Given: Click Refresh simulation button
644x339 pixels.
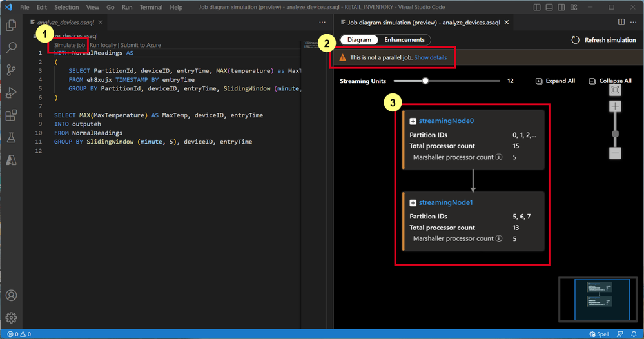Looking at the screenshot, I should pyautogui.click(x=604, y=40).
